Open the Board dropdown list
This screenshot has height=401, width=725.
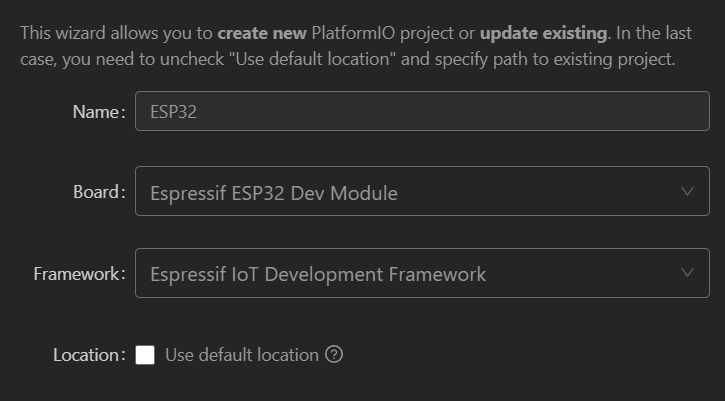click(422, 191)
